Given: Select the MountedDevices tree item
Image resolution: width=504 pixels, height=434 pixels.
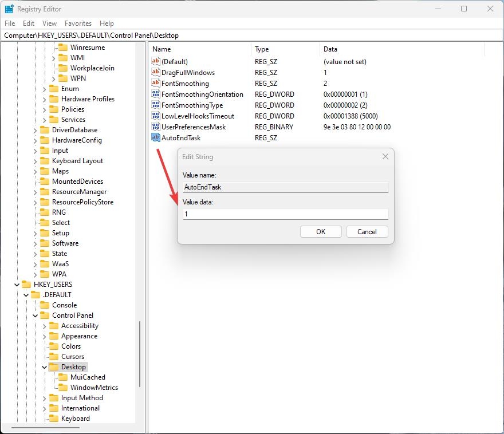Looking at the screenshot, I should pos(77,182).
